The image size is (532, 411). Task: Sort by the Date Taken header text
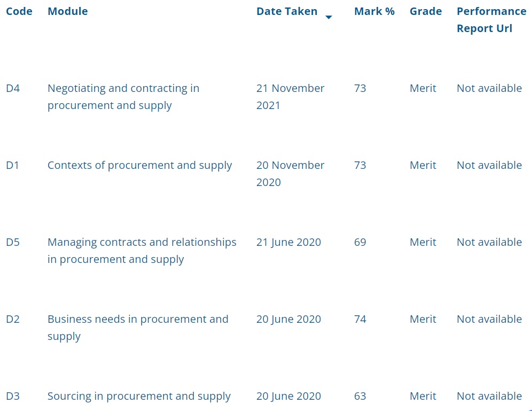(287, 11)
